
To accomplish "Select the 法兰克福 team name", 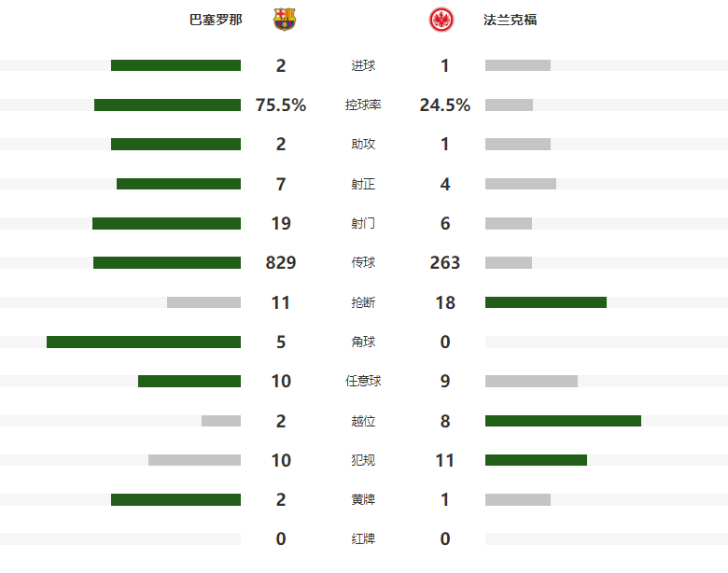I will pyautogui.click(x=511, y=20).
